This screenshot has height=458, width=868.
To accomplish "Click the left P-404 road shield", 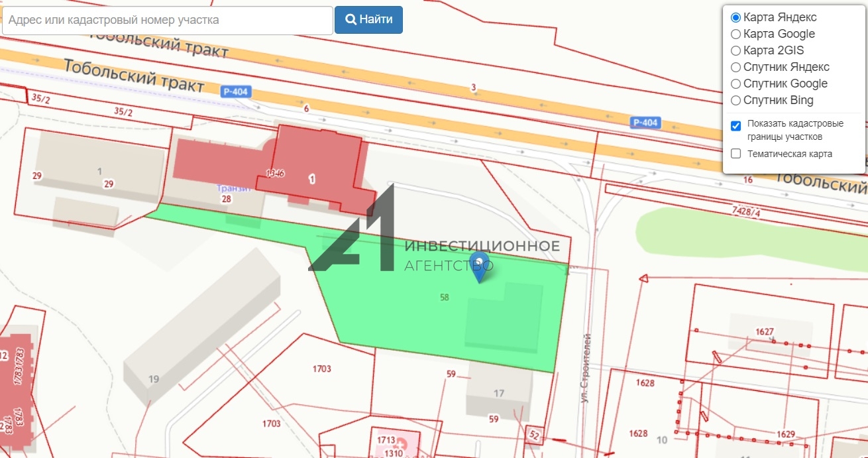I will tap(236, 92).
